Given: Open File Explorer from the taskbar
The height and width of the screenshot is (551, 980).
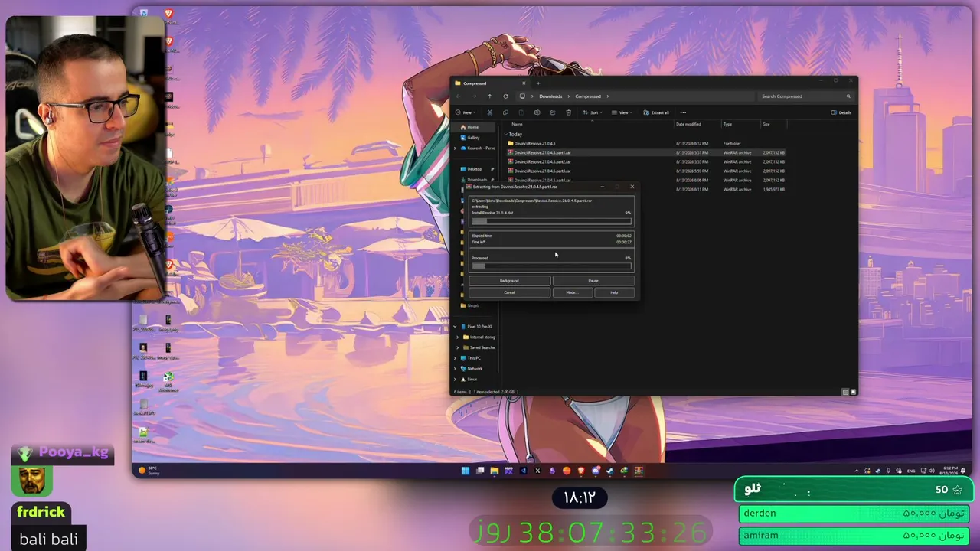Looking at the screenshot, I should pyautogui.click(x=495, y=471).
